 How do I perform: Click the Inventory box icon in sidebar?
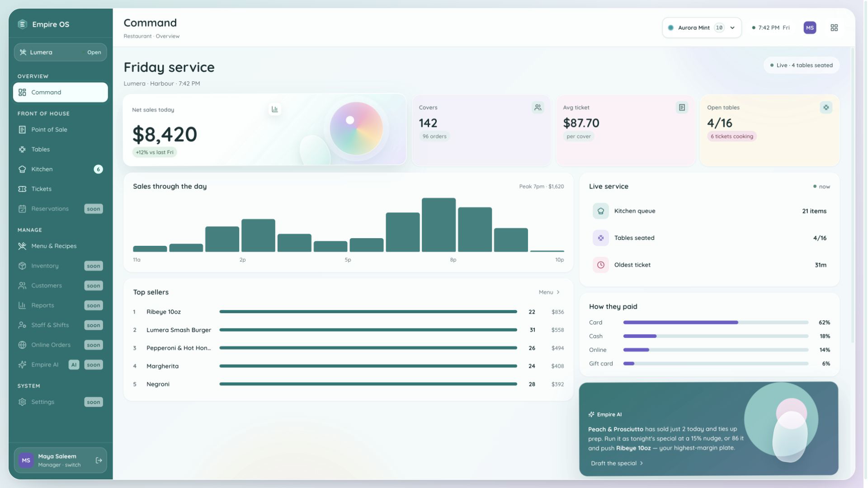tap(22, 266)
